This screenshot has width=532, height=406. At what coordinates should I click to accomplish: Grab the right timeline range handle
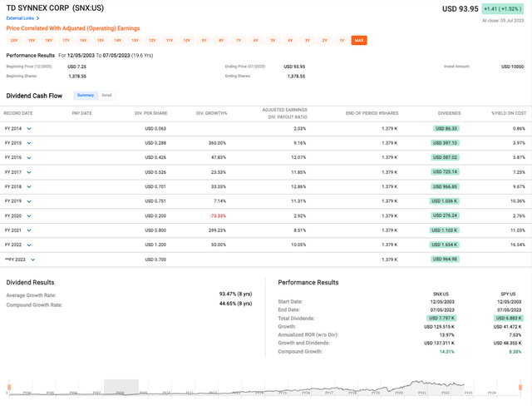520,388
